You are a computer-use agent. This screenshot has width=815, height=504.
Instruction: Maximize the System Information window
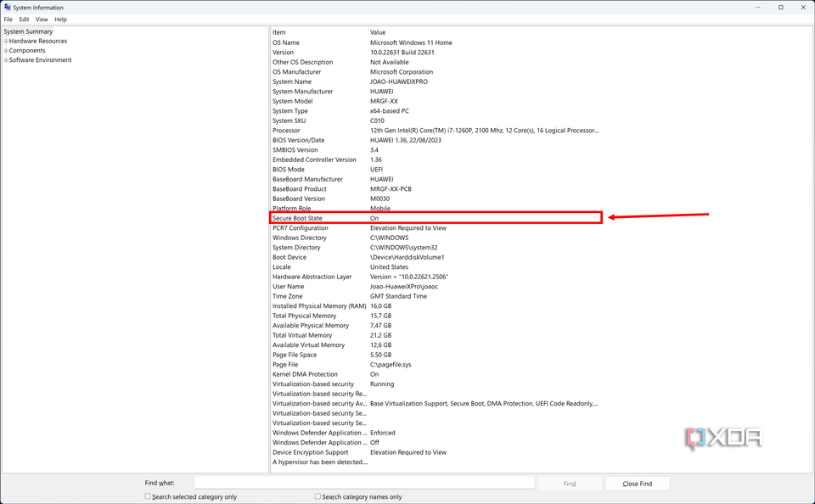(781, 8)
